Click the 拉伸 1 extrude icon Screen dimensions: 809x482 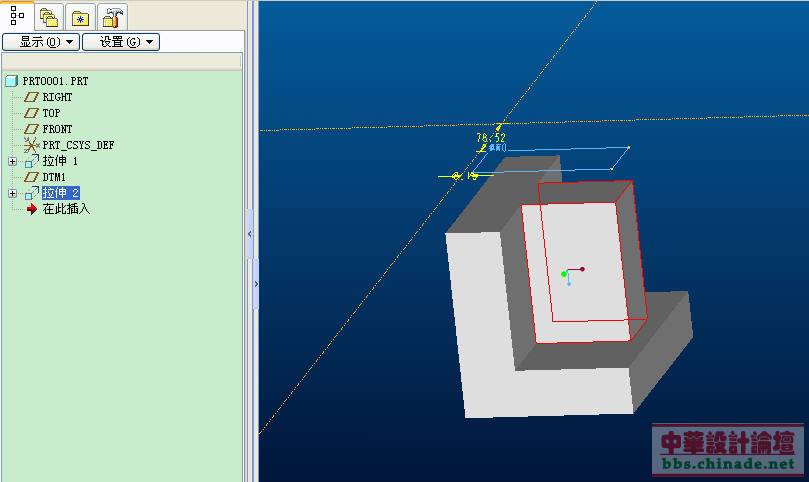31,162
